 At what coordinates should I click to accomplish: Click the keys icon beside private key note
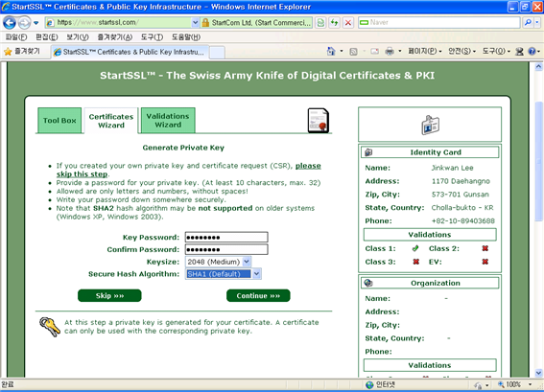coord(50,327)
